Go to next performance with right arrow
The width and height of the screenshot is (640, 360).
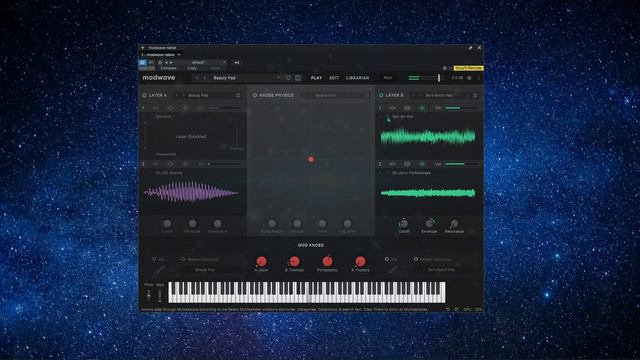tap(205, 78)
